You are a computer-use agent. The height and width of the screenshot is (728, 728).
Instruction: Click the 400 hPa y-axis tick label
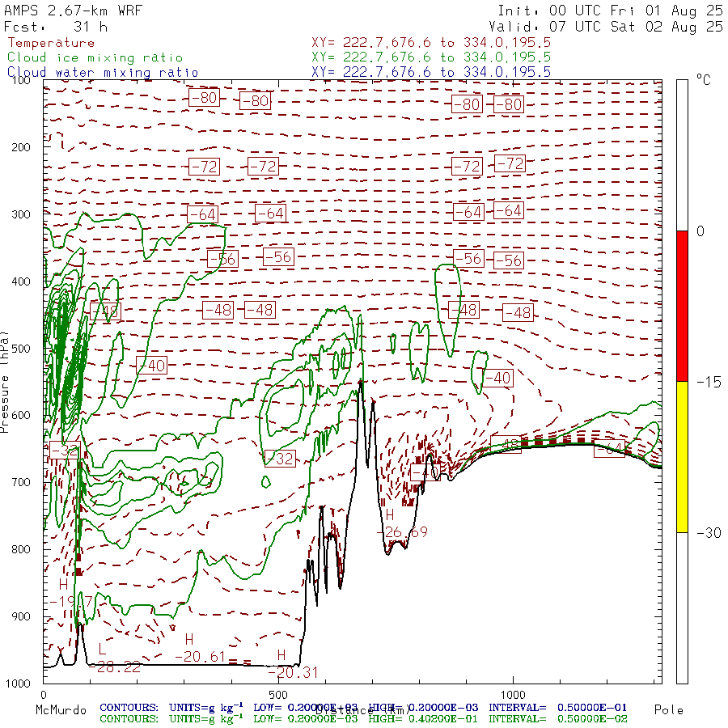(20, 281)
